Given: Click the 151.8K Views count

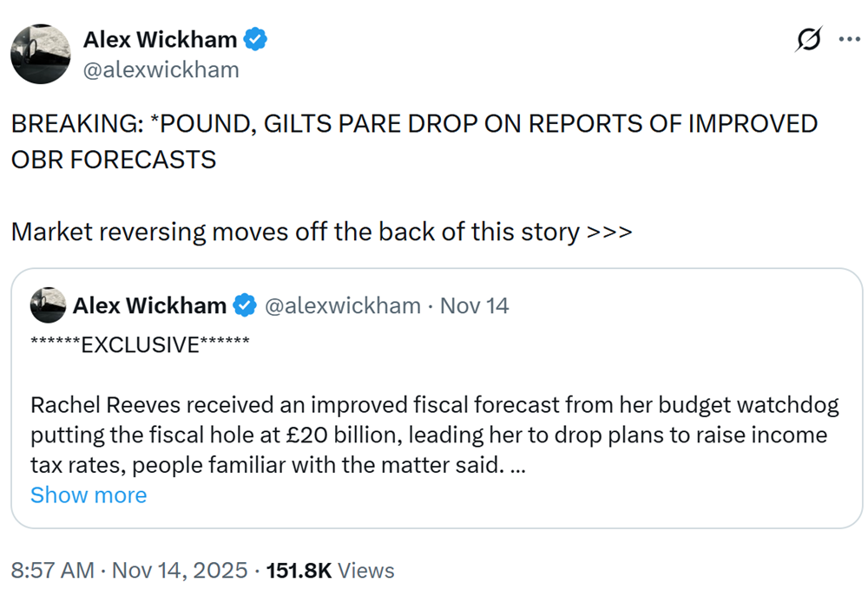Looking at the screenshot, I should (330, 570).
